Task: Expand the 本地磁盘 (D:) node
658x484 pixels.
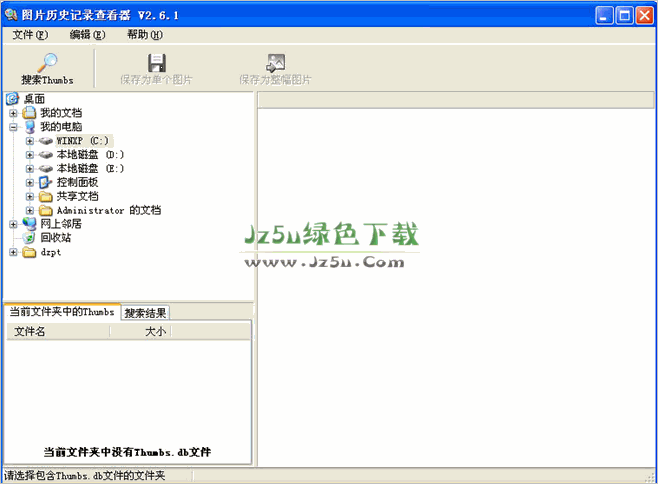Action: [30, 155]
